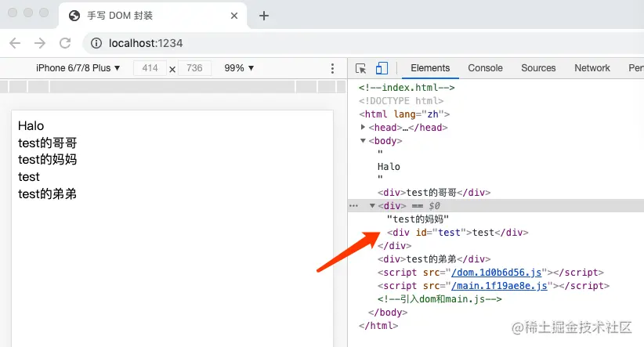This screenshot has height=347, width=644.
Task: Close the 手写 DOM 封装 tab
Action: click(234, 16)
